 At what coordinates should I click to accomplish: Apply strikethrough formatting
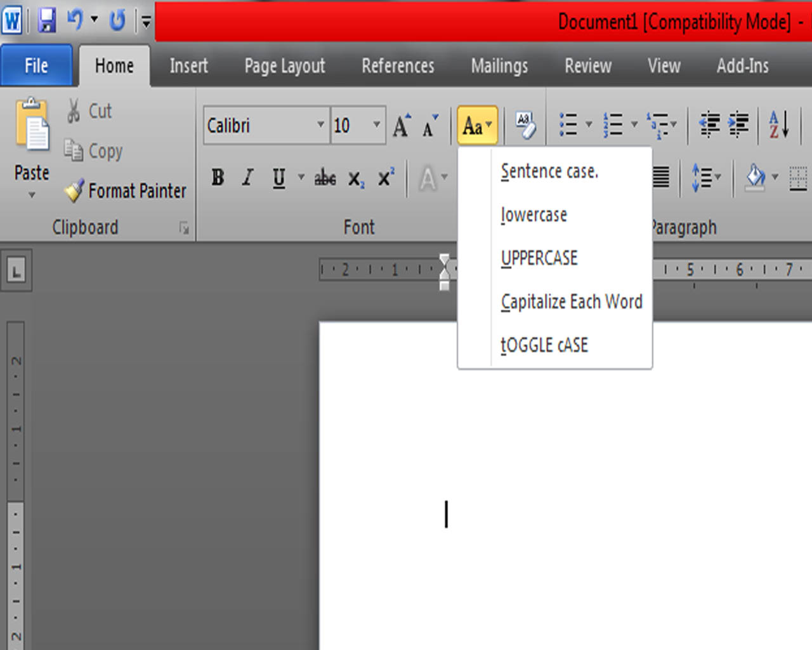324,178
